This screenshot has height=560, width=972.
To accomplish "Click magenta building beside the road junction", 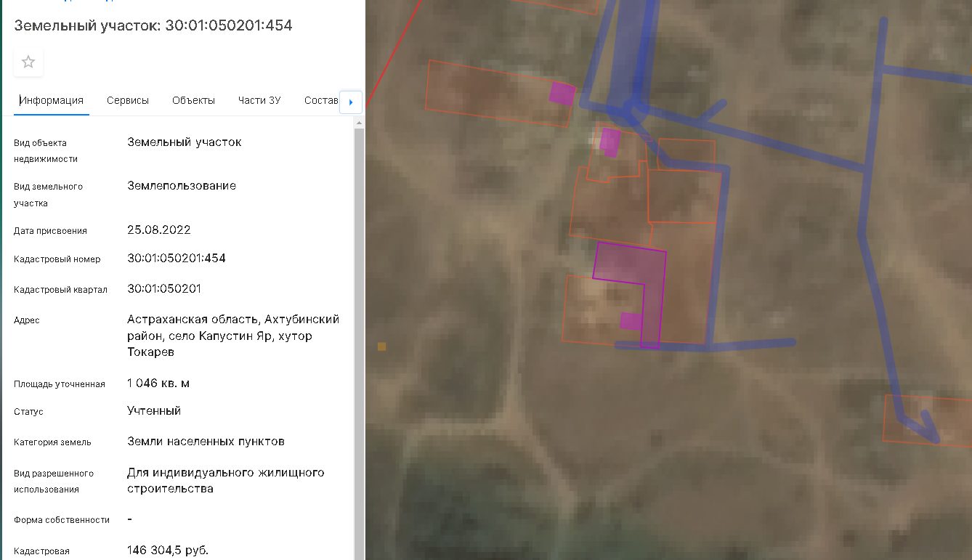I will coord(610,142).
